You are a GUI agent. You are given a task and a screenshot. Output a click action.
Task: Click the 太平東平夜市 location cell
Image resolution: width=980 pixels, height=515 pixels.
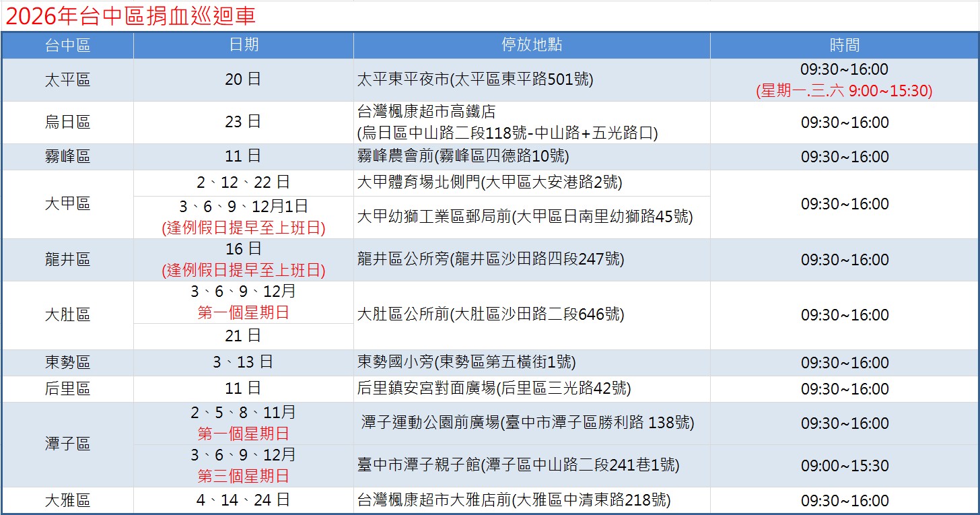pos(475,80)
